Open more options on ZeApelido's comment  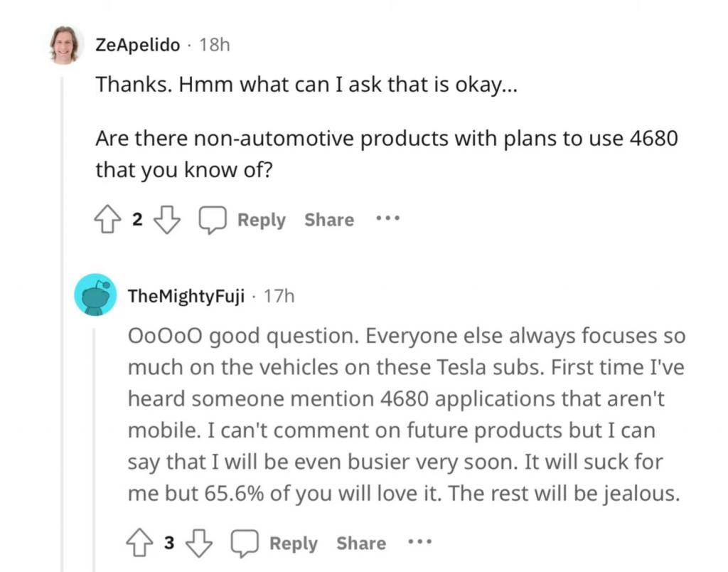click(387, 218)
